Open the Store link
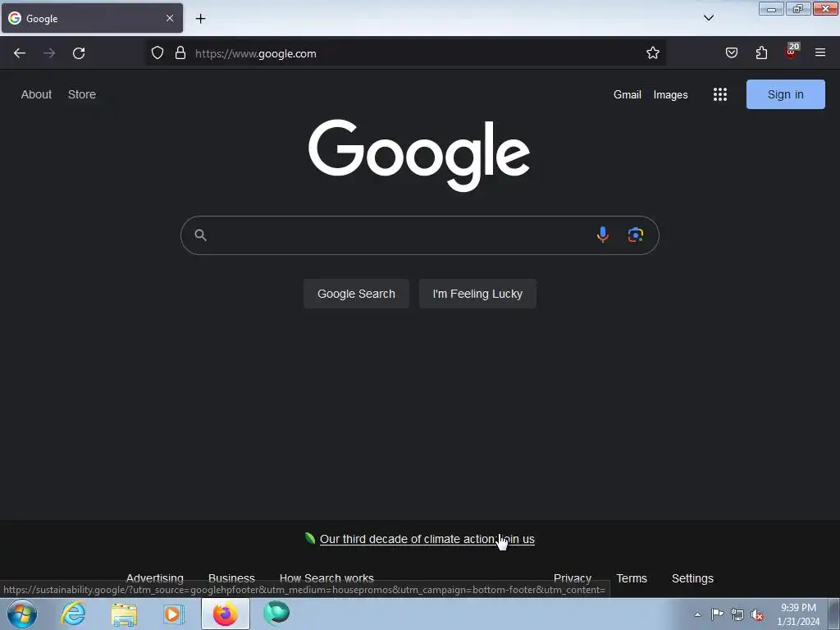This screenshot has height=630, width=840. tap(82, 94)
